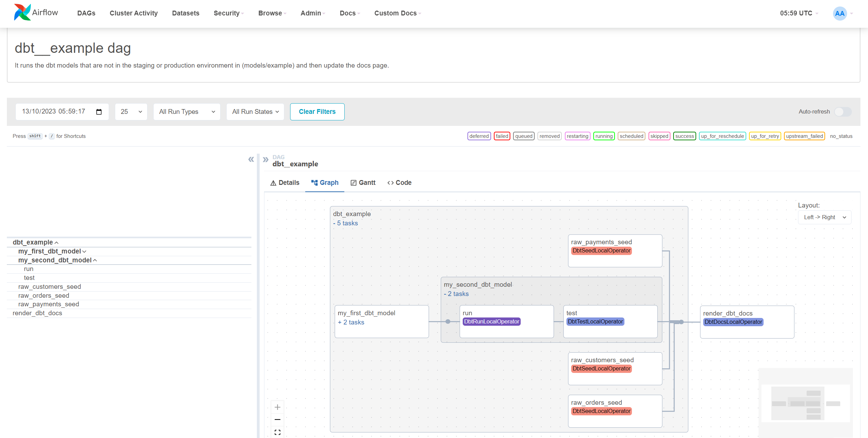
Task: Toggle the Auto-refresh switch
Action: point(843,112)
